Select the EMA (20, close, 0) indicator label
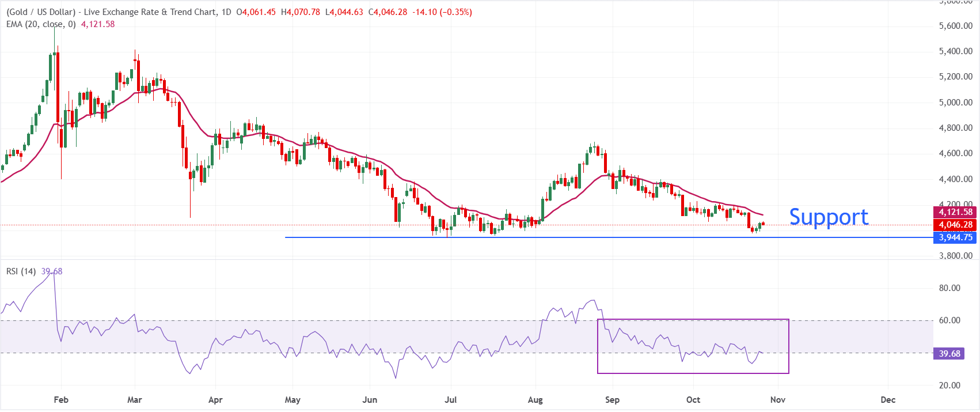 coord(41,24)
